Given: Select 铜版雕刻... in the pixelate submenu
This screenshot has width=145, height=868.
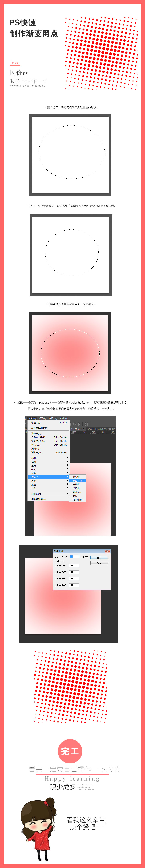Looking at the screenshot, I should point(78,500).
